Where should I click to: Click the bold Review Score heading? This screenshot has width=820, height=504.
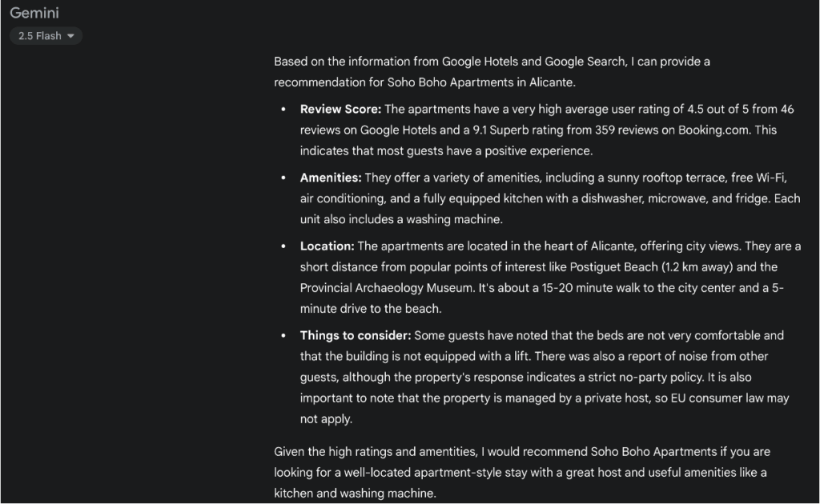tap(340, 109)
